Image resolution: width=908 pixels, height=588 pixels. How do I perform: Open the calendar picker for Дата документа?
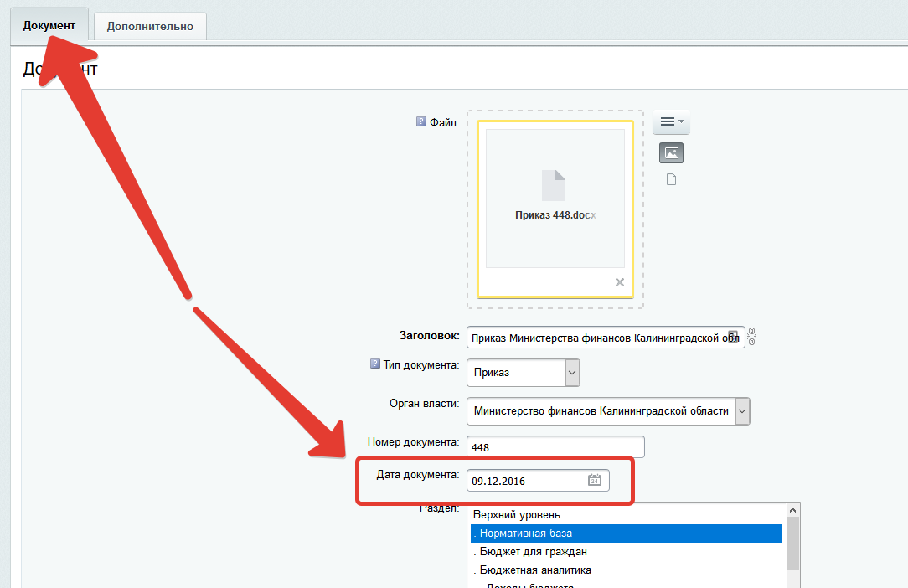(x=595, y=480)
